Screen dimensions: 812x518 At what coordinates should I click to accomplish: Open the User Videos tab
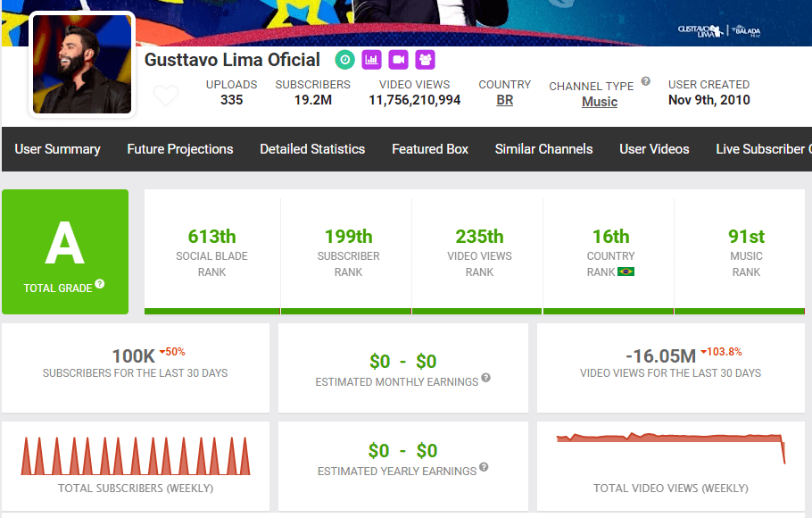[x=654, y=149]
